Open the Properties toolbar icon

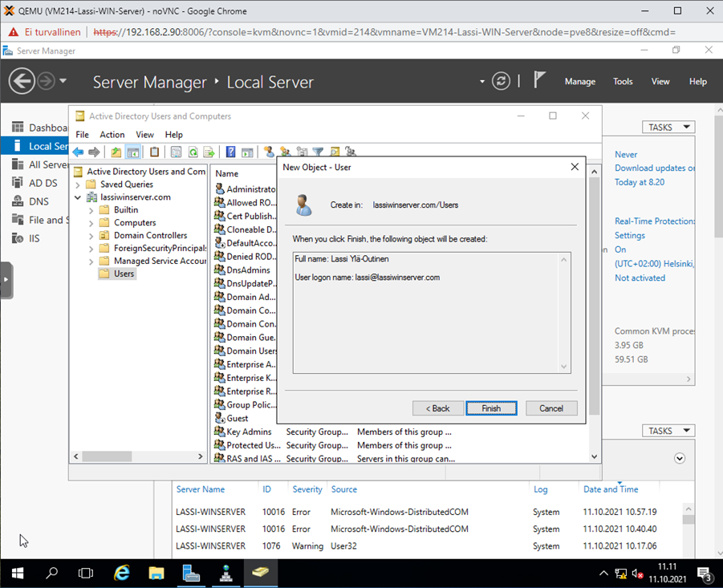pyautogui.click(x=176, y=152)
